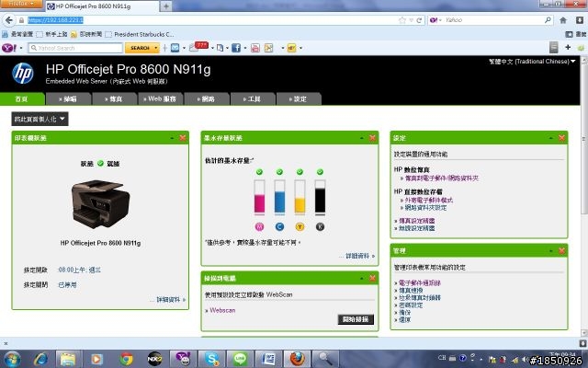Click the cyan C cartridge icon
The height and width of the screenshot is (368, 588).
click(279, 226)
